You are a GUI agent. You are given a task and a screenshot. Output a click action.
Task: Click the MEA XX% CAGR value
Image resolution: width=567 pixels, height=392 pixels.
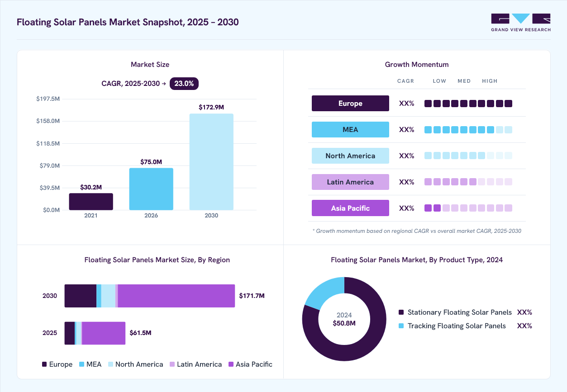406,130
